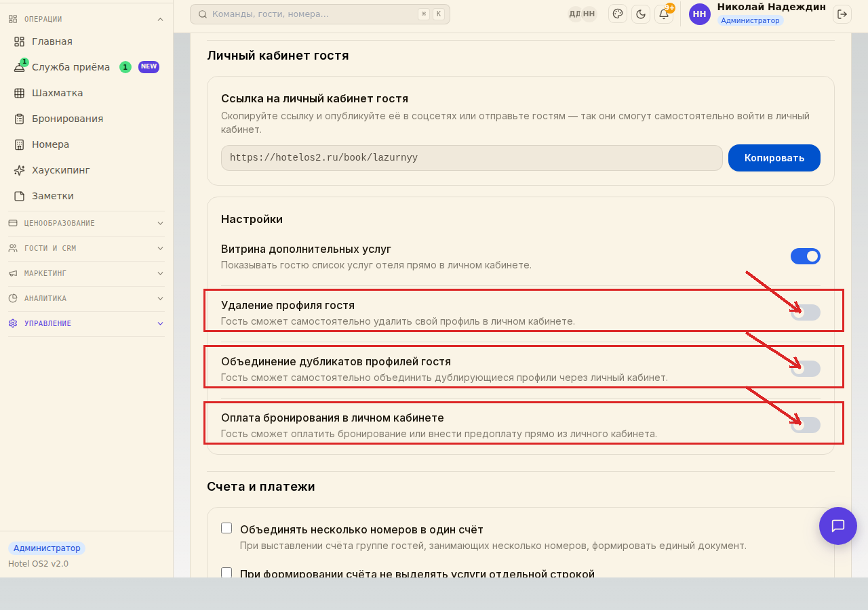Image resolution: width=868 pixels, height=610 pixels.
Task: Click the Управление gear icon
Action: (x=13, y=323)
